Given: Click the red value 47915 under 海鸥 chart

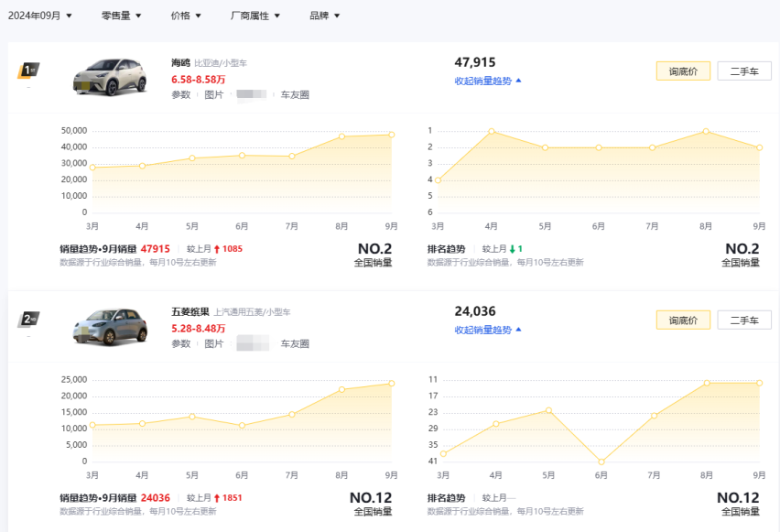Looking at the screenshot, I should point(156,249).
